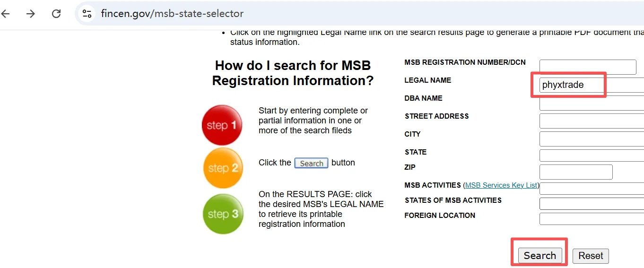This screenshot has width=644, height=268.
Task: Open site information icon in address bar
Action: [87, 14]
